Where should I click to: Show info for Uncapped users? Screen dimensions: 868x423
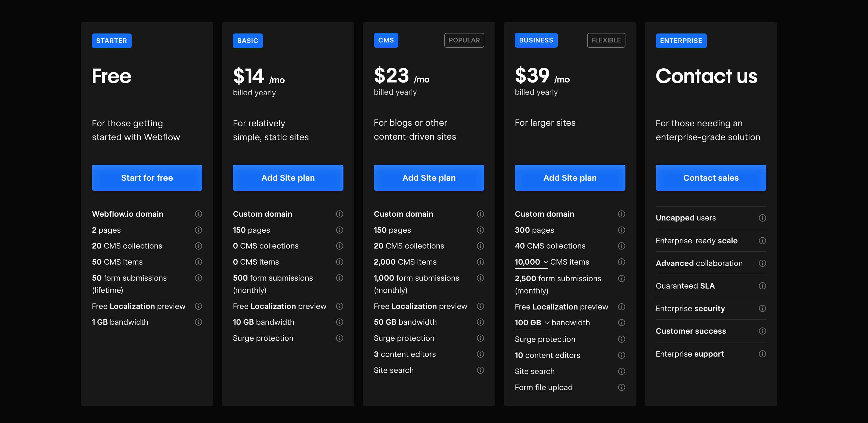(762, 218)
